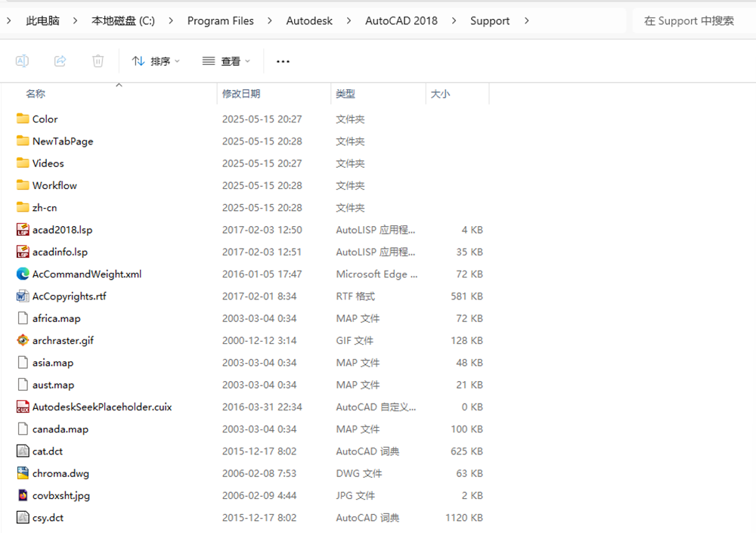Click the aust.map file icon

pos(23,385)
